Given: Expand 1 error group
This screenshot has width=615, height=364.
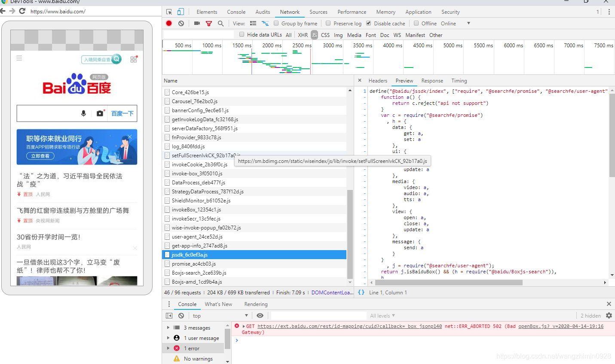Looking at the screenshot, I should click(168, 348).
